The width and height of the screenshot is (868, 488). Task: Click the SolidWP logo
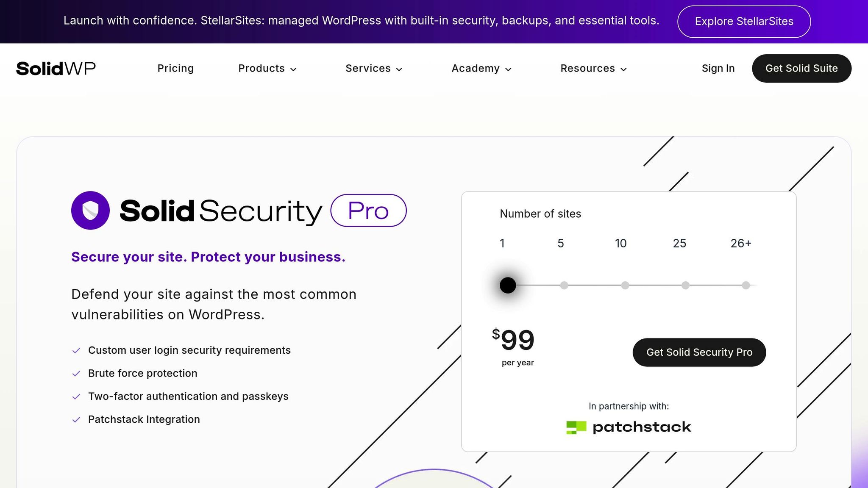coord(56,68)
